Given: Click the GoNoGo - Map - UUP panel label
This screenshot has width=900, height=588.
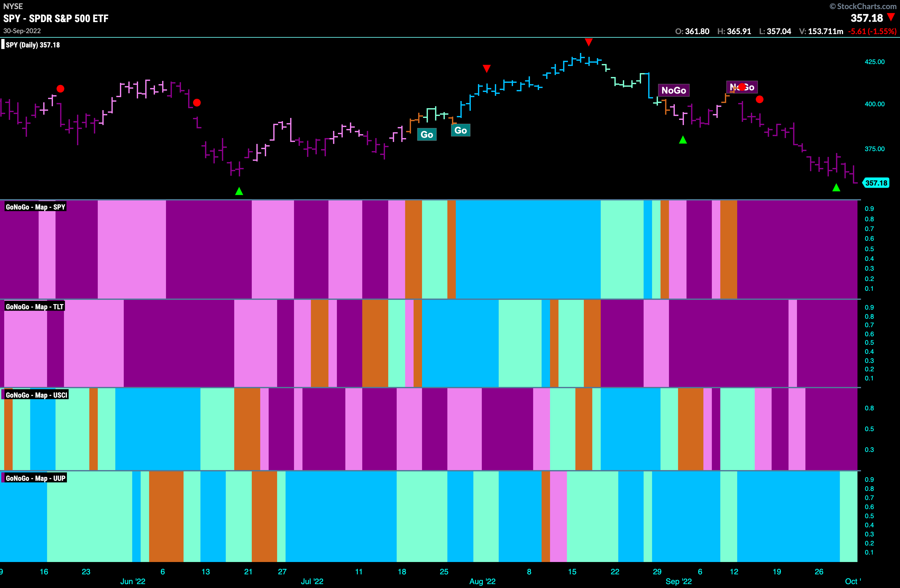Looking at the screenshot, I should (35, 478).
